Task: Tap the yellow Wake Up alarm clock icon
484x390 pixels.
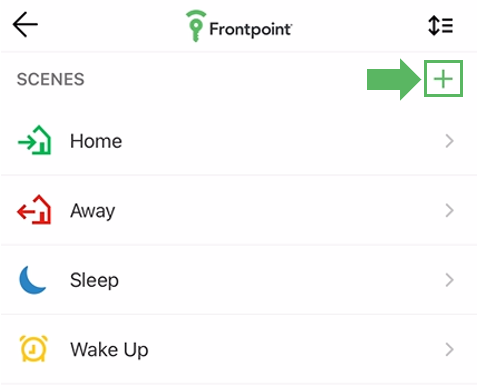Action: coord(33,349)
